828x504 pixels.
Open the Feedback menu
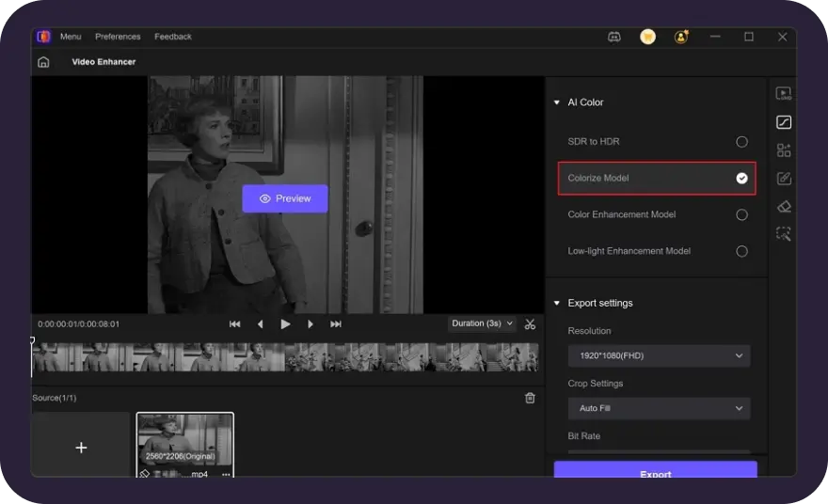(173, 37)
